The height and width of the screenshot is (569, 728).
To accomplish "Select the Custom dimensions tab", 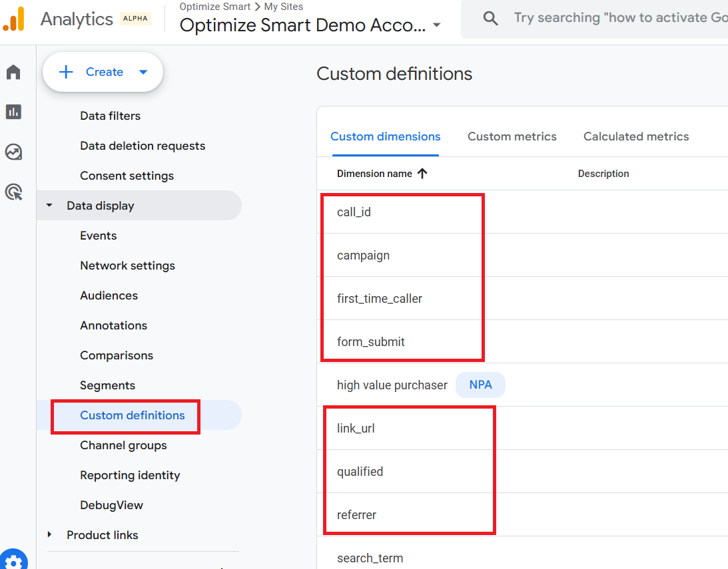I will [385, 136].
